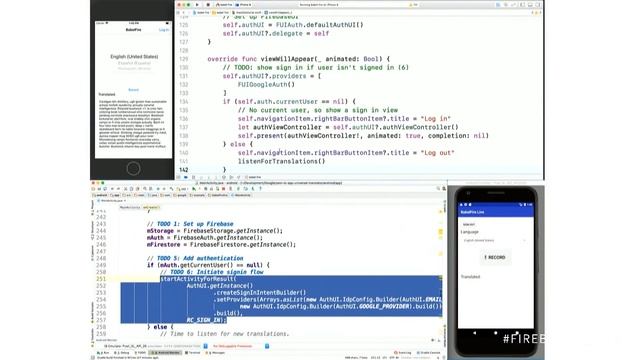640x360 pixels.
Task: Click the Find icon in Android Studio toolbar
Action: [145, 189]
